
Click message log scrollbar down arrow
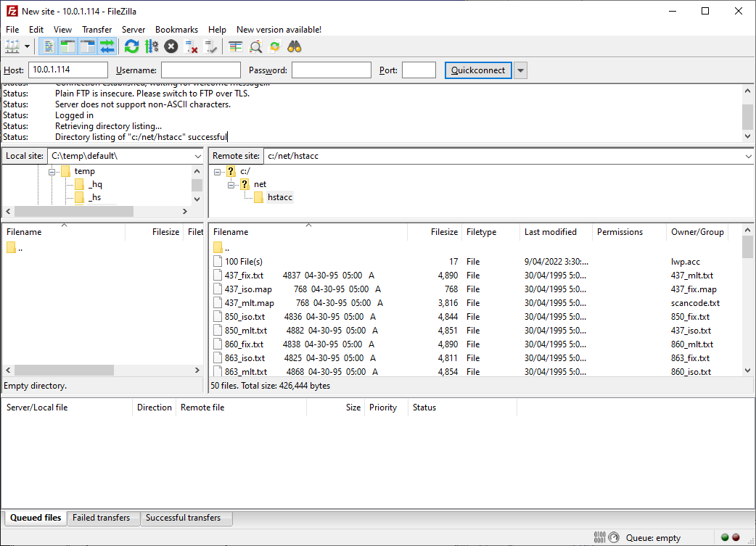coord(747,136)
